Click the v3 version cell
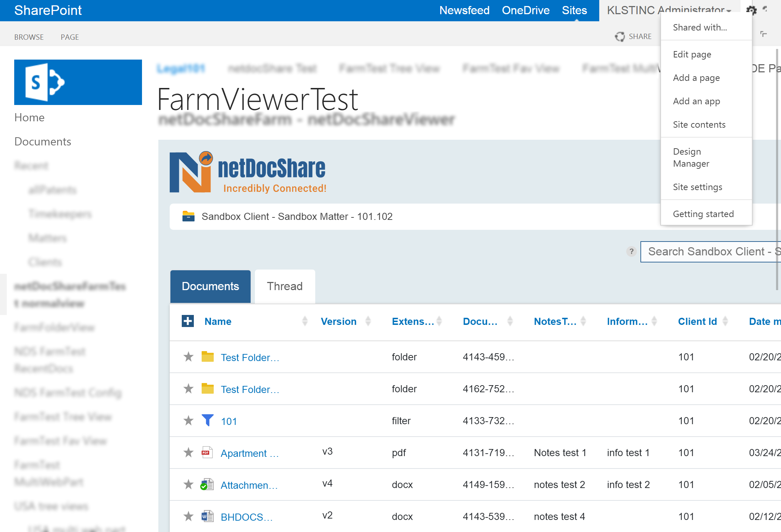Image resolution: width=781 pixels, height=532 pixels. [x=327, y=451]
